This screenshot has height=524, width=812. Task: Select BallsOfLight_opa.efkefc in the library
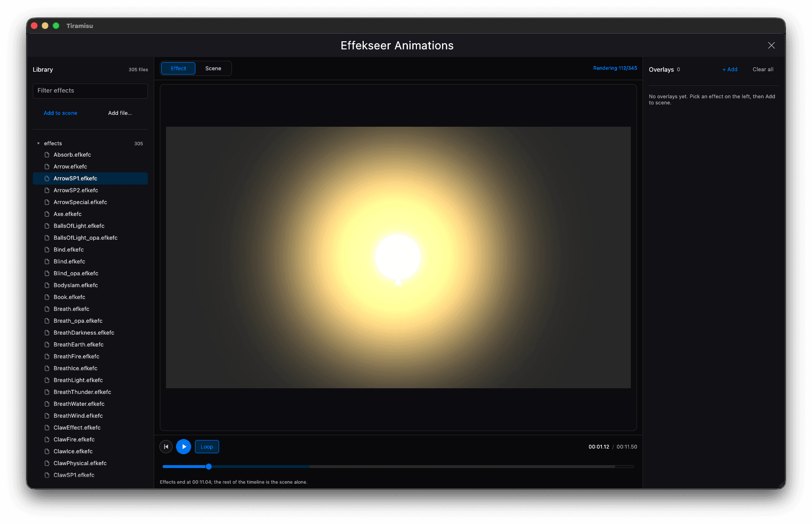pyautogui.click(x=90, y=238)
